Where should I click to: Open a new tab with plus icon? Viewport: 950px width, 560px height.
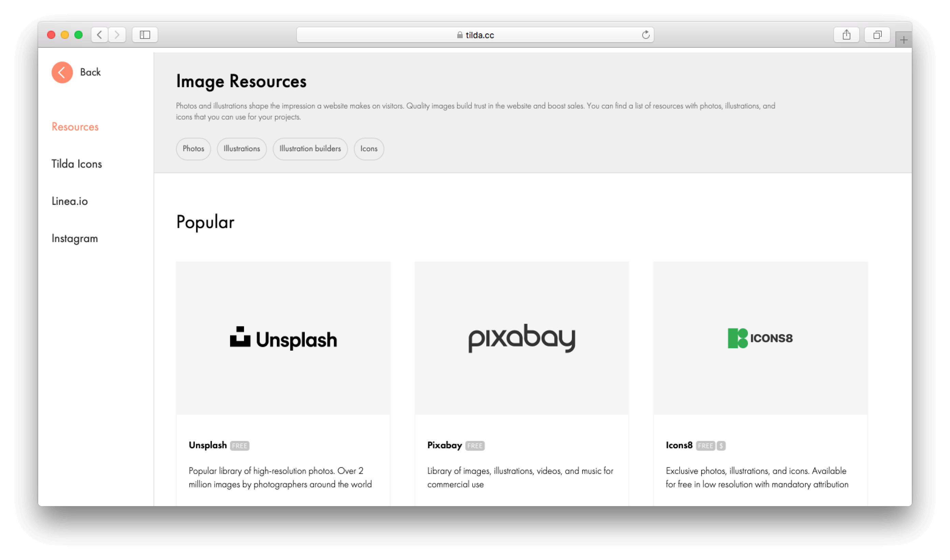[x=904, y=40]
